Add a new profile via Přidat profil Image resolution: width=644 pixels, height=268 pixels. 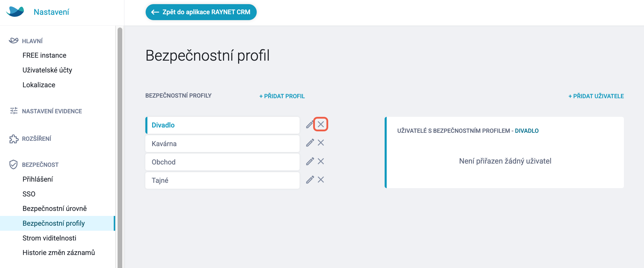(x=282, y=96)
